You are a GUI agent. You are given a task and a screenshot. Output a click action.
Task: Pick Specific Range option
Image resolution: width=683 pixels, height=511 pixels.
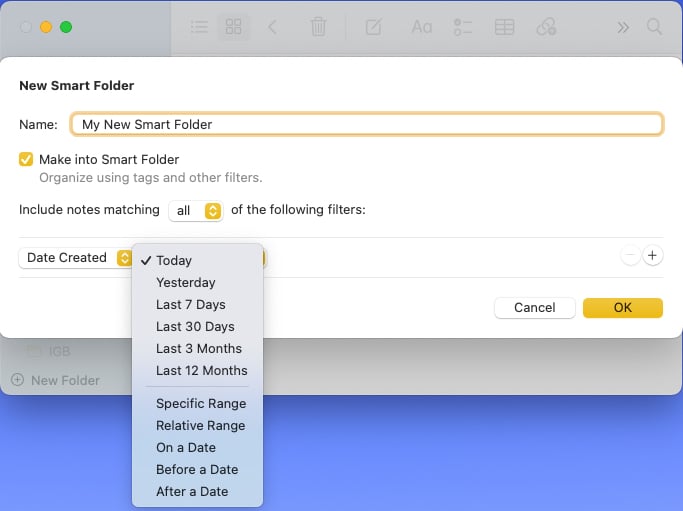[x=197, y=404]
